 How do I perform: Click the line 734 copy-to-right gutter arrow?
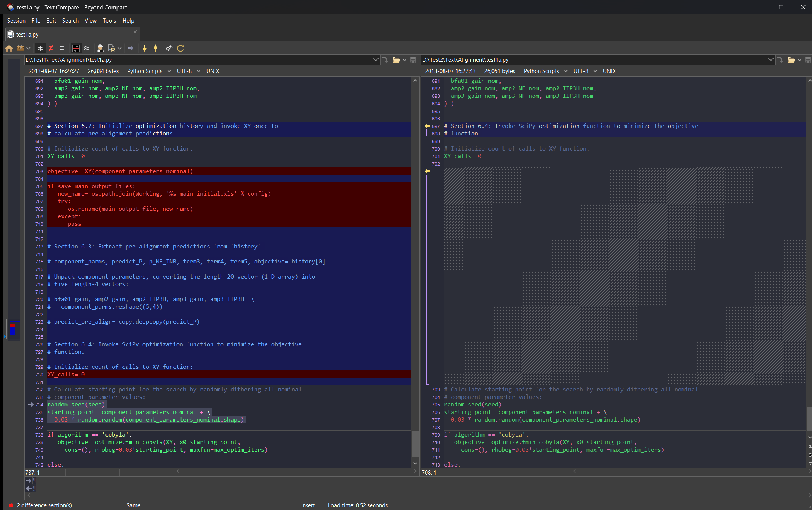(31, 405)
